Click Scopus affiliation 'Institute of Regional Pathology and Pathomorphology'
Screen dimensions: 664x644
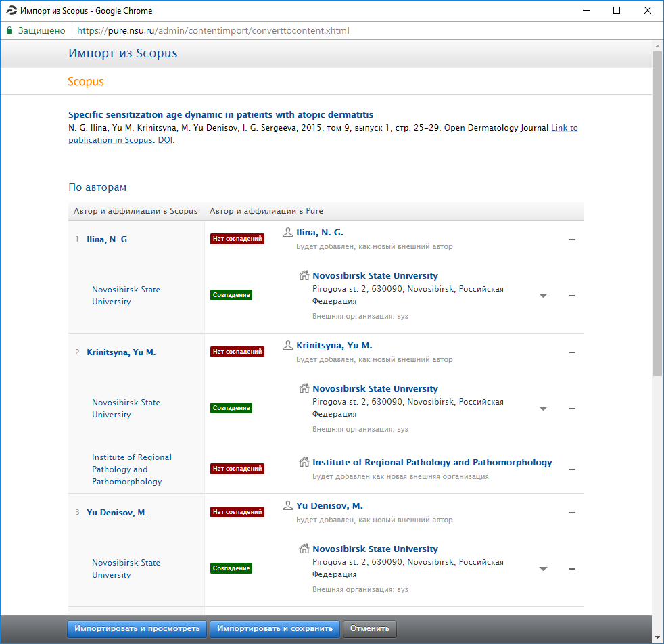click(132, 469)
